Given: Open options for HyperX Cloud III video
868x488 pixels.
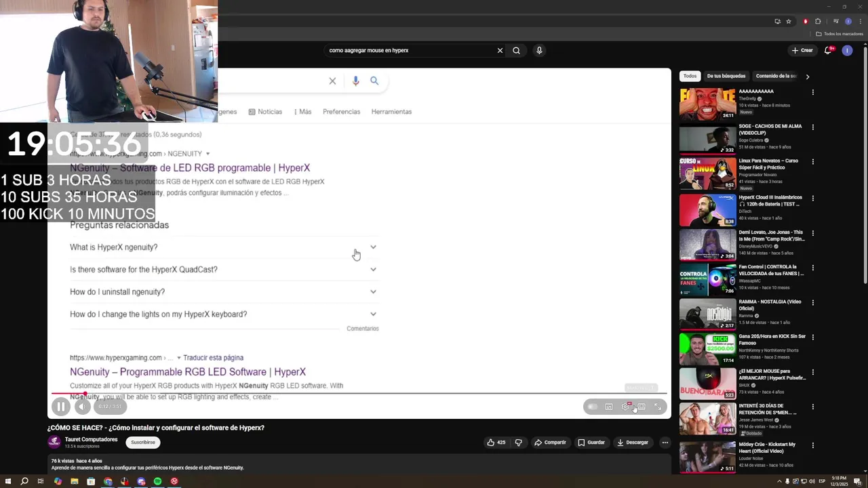Looking at the screenshot, I should pyautogui.click(x=812, y=199).
